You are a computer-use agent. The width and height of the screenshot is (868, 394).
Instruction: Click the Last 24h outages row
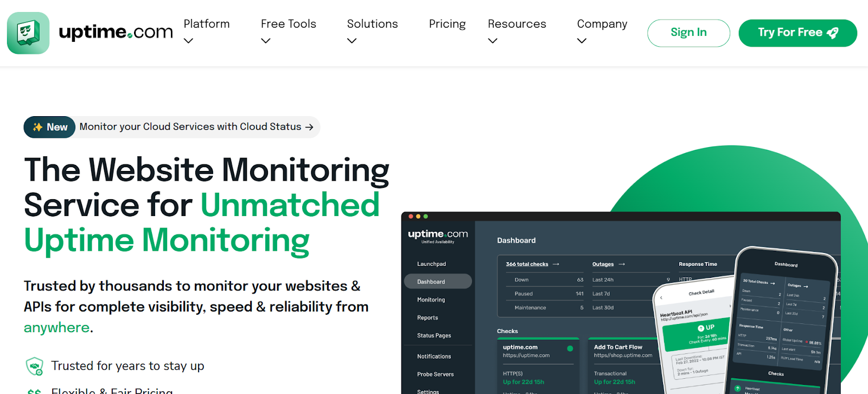tap(631, 280)
